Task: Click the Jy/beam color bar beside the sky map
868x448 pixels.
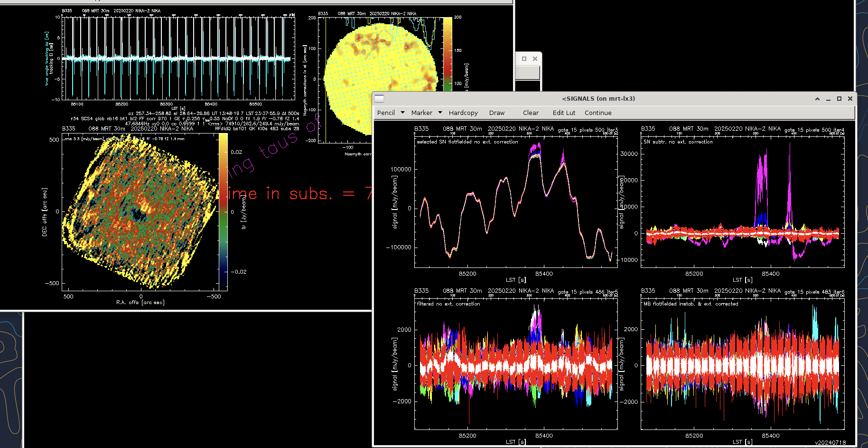Action: point(223,211)
